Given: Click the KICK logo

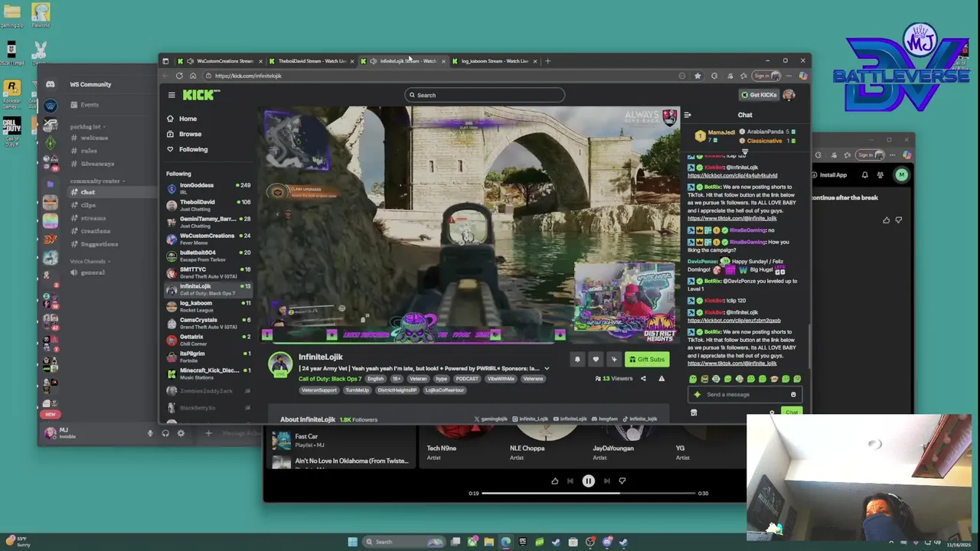Looking at the screenshot, I should (x=199, y=95).
